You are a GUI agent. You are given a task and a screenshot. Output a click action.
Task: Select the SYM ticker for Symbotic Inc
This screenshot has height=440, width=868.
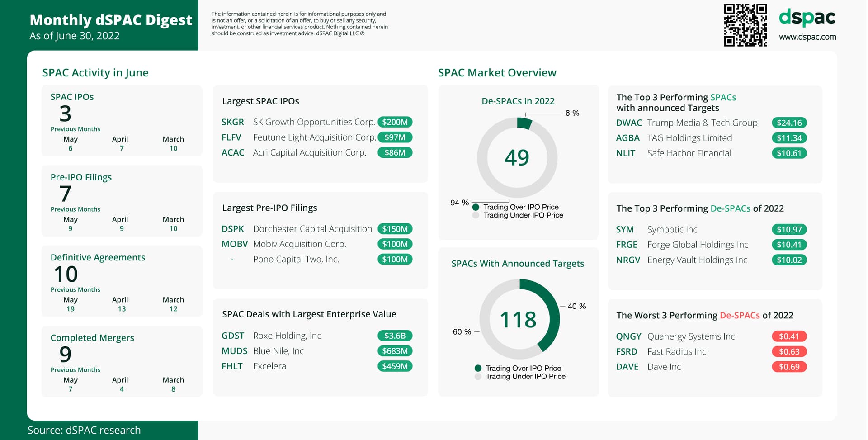[x=625, y=230]
